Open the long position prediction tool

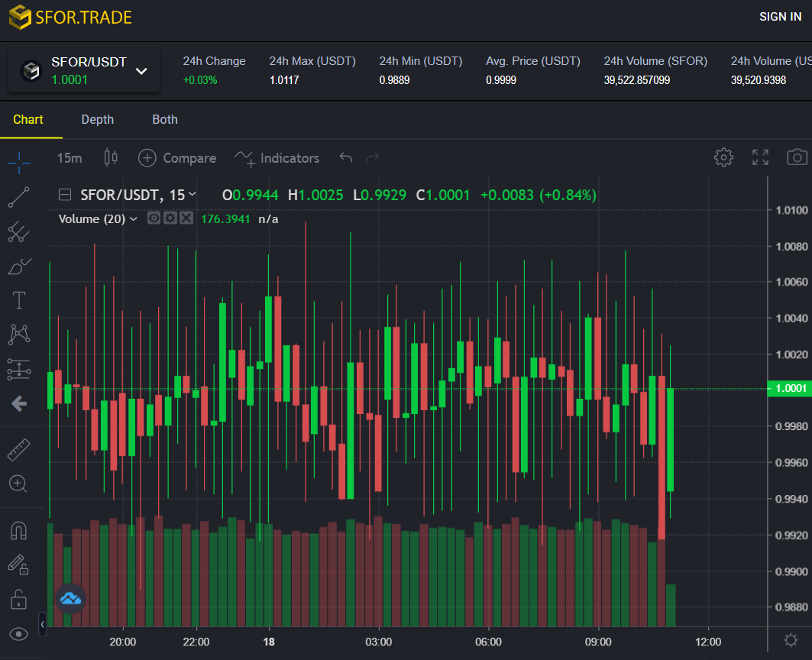19,370
